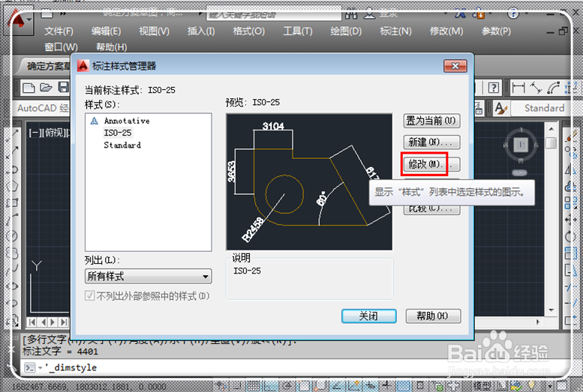This screenshot has height=392, width=583.
Task: Open the 帮助(H) menu
Action: point(112,47)
